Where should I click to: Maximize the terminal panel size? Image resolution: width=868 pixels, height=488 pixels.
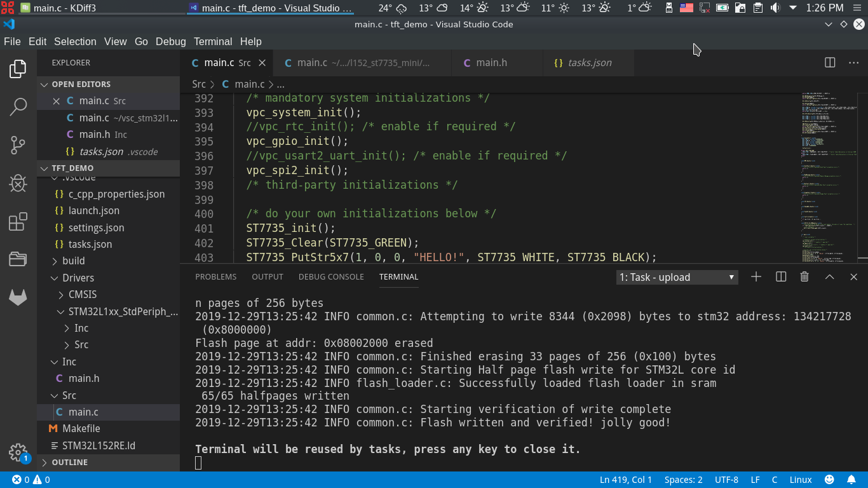[829, 277]
